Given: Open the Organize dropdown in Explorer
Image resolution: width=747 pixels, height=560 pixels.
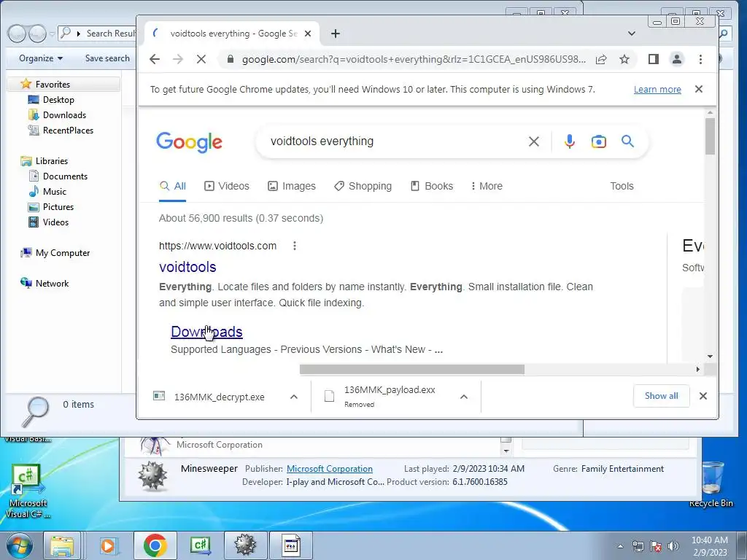Looking at the screenshot, I should click(x=41, y=58).
